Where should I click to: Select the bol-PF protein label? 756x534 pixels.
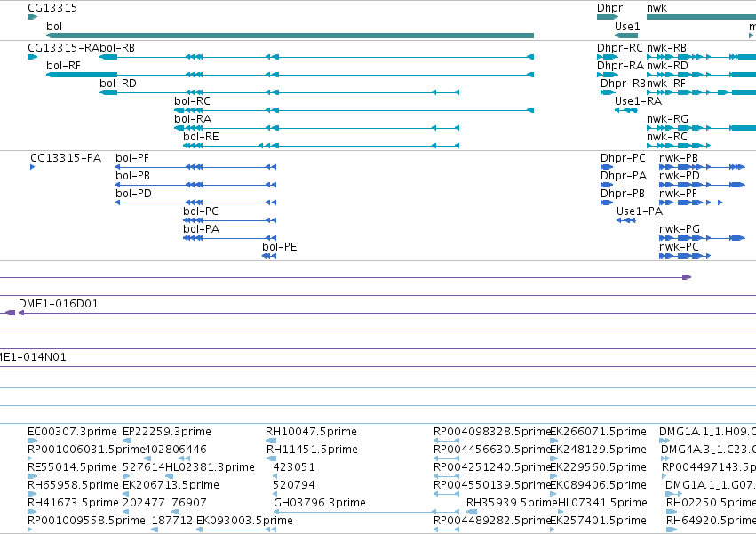[132, 158]
